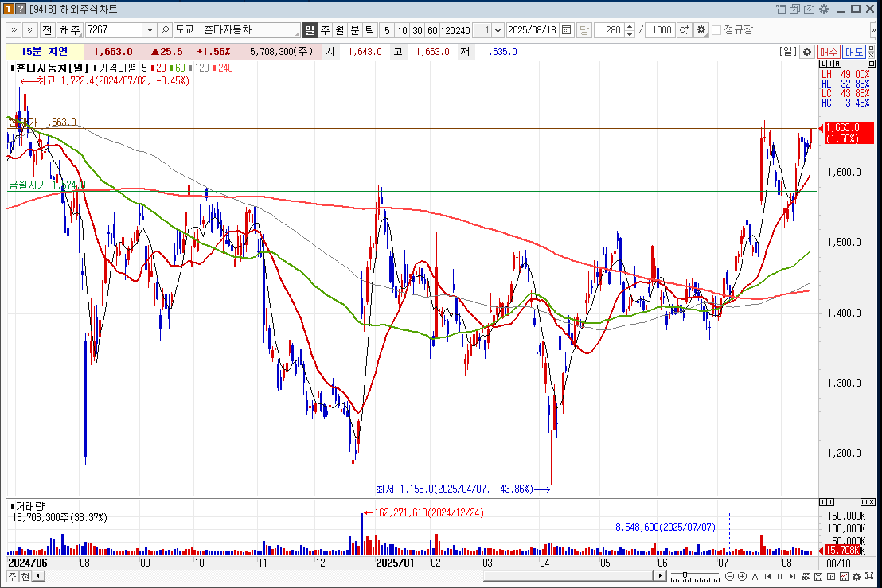The image size is (882, 588).
Task: Open toolbar settings gear next to 1000
Action: [701, 30]
